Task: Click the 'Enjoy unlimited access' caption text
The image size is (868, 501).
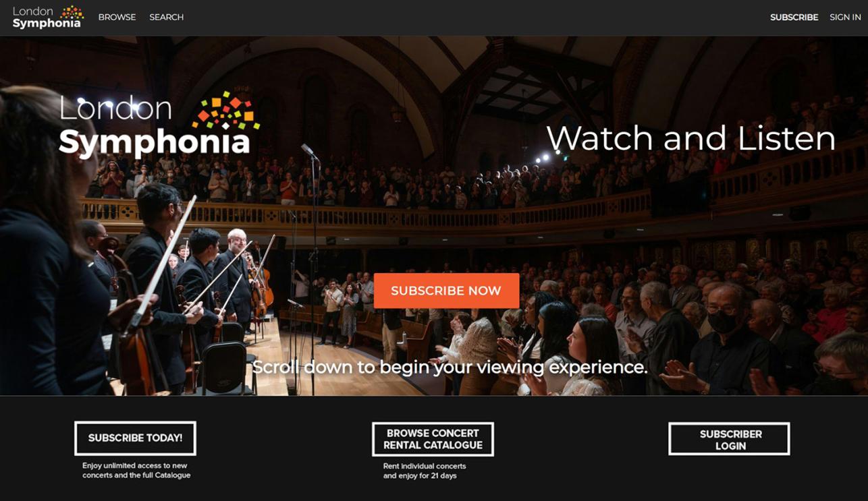Action: [x=136, y=470]
